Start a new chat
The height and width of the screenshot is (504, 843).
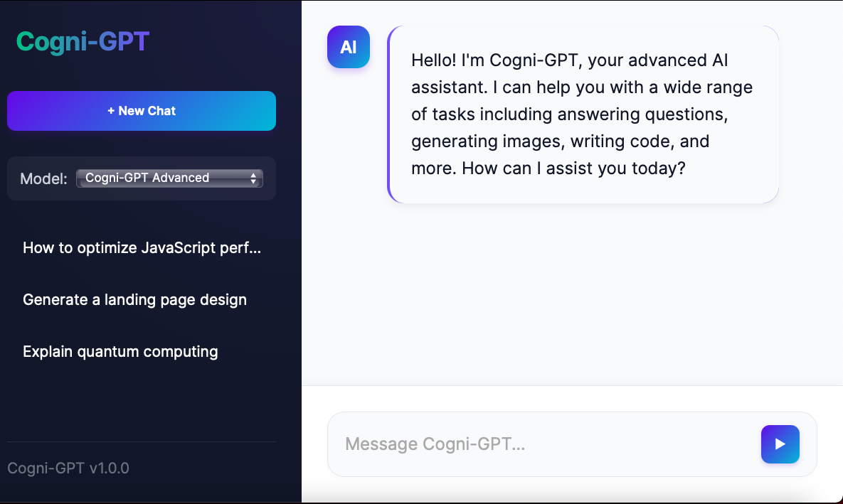[142, 111]
